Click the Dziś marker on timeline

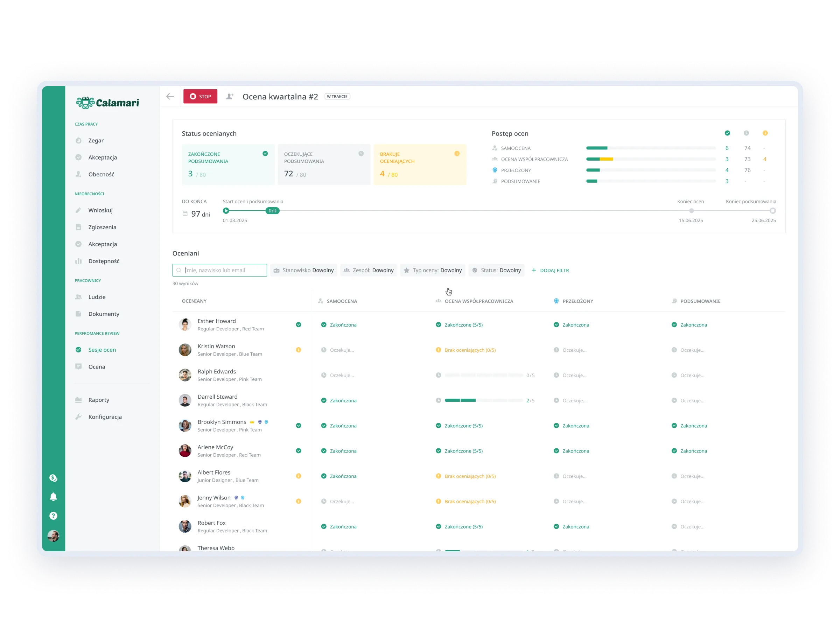tap(272, 211)
